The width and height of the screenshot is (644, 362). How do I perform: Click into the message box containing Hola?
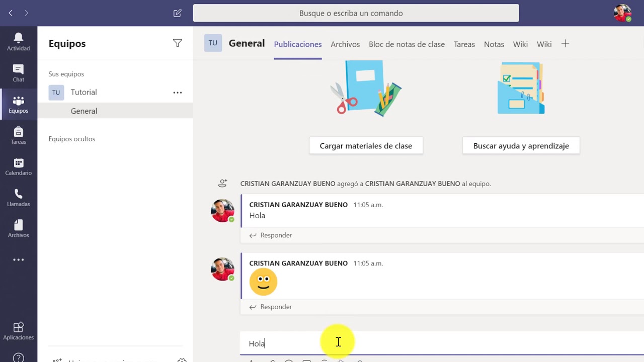[x=442, y=343]
